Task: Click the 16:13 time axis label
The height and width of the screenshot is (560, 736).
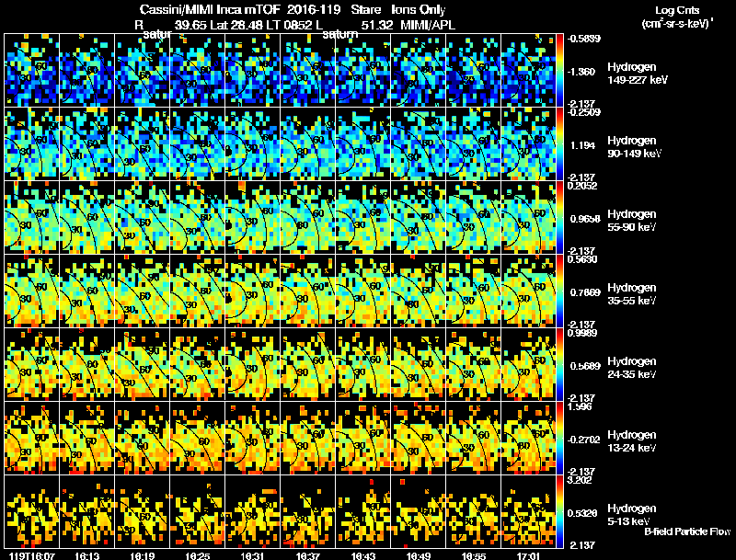Action: (x=86, y=555)
